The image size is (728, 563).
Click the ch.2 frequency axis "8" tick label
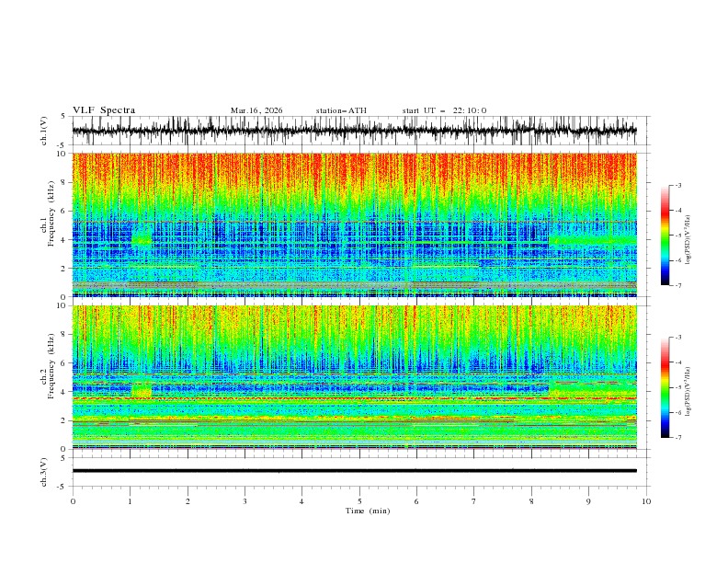tap(63, 335)
